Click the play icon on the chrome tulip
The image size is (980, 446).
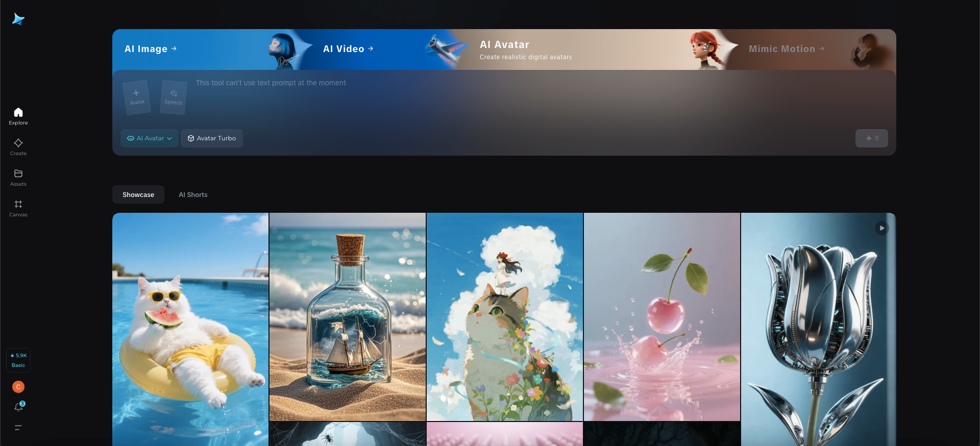click(x=881, y=228)
